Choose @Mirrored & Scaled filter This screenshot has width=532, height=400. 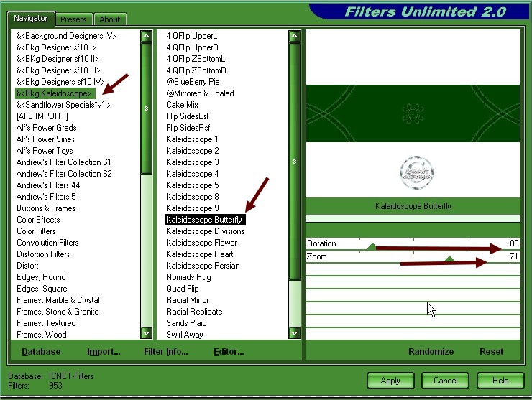200,93
